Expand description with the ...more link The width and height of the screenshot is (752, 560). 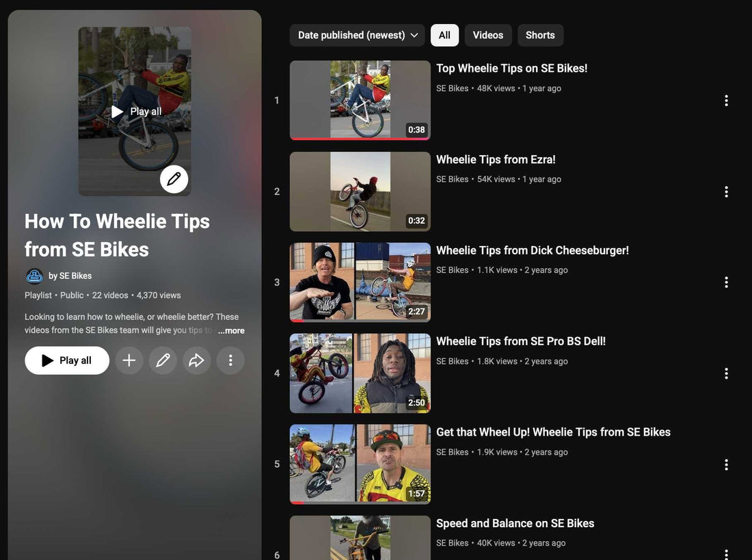pos(231,331)
